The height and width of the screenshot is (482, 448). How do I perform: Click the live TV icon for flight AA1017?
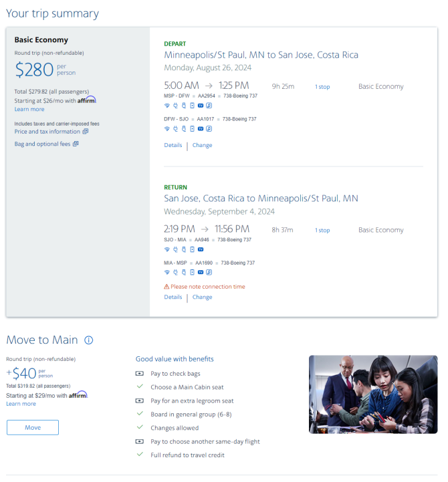click(201, 129)
